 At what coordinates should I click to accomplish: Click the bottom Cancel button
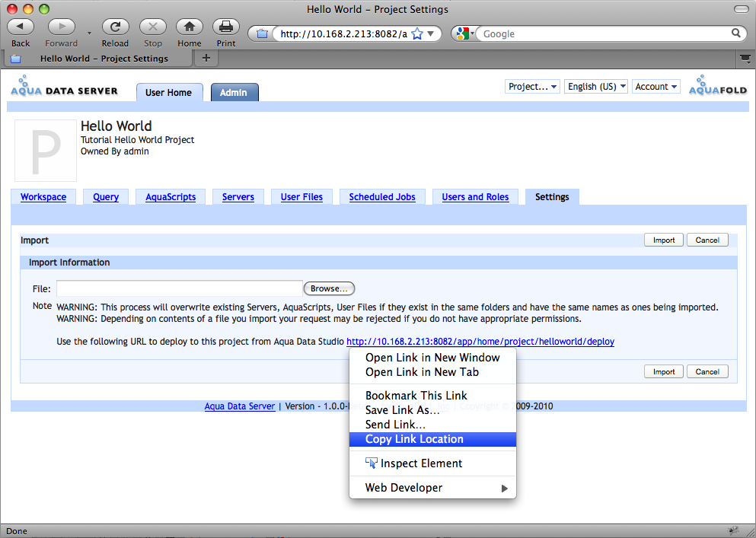[707, 371]
